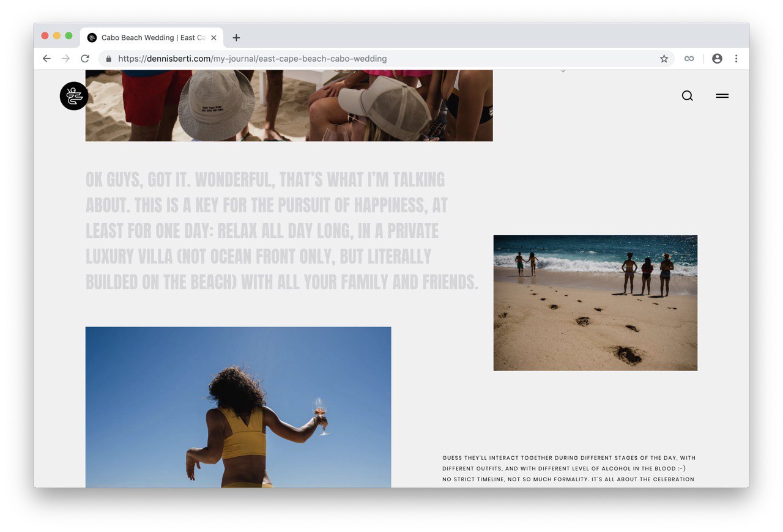Click the photo of woman holding wine glass

coord(238,407)
